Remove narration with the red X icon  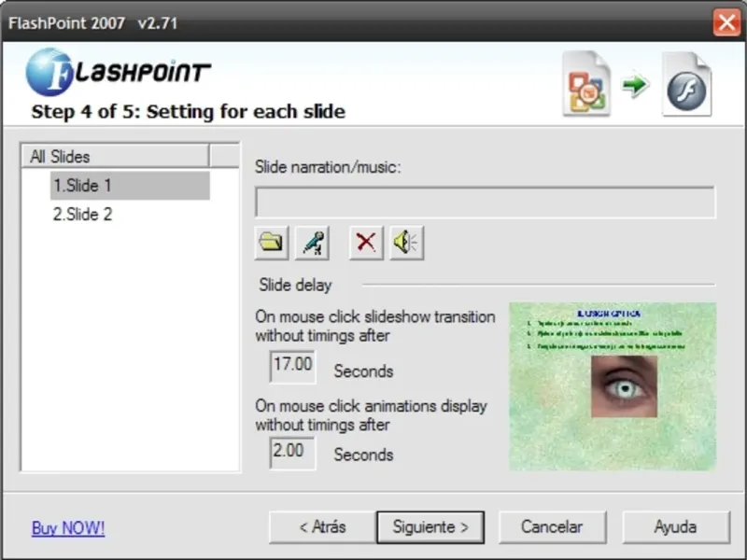pos(366,243)
